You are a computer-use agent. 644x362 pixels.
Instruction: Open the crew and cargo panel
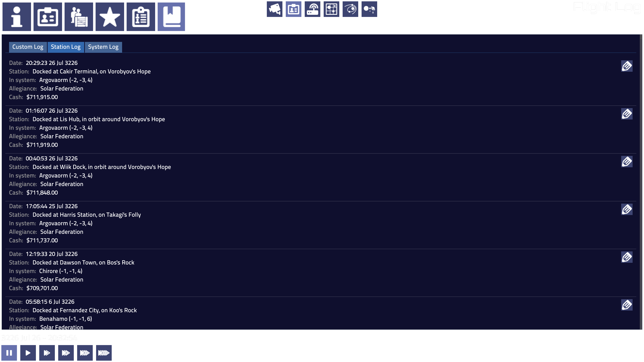(x=78, y=16)
